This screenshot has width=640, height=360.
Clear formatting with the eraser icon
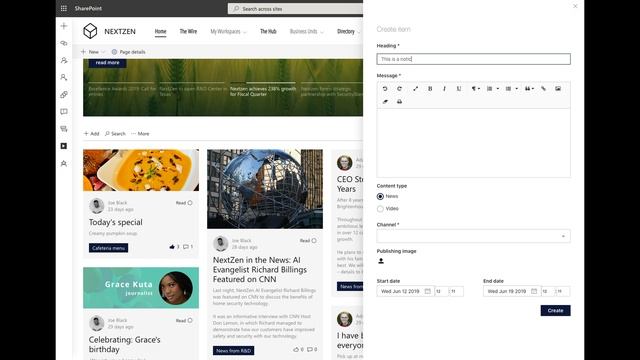point(385,102)
